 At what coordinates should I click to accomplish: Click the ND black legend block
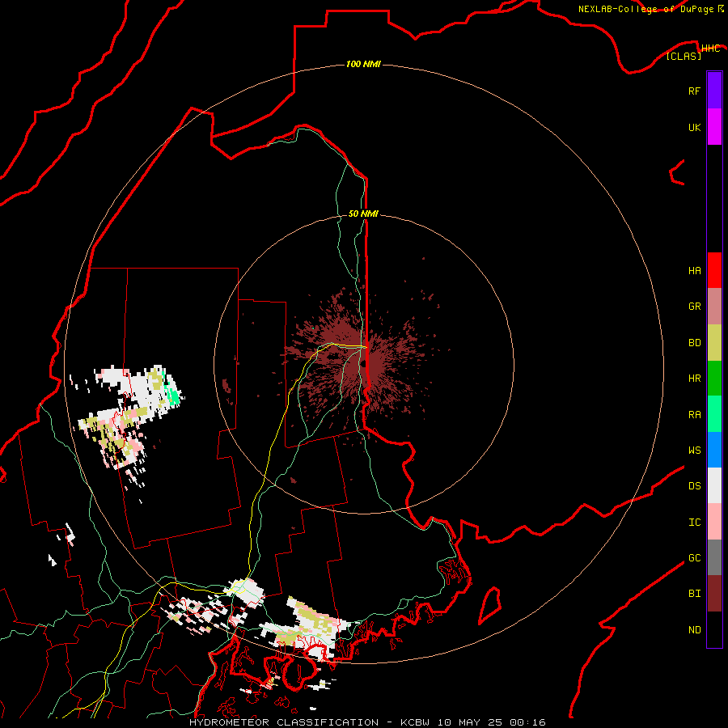[x=714, y=629]
